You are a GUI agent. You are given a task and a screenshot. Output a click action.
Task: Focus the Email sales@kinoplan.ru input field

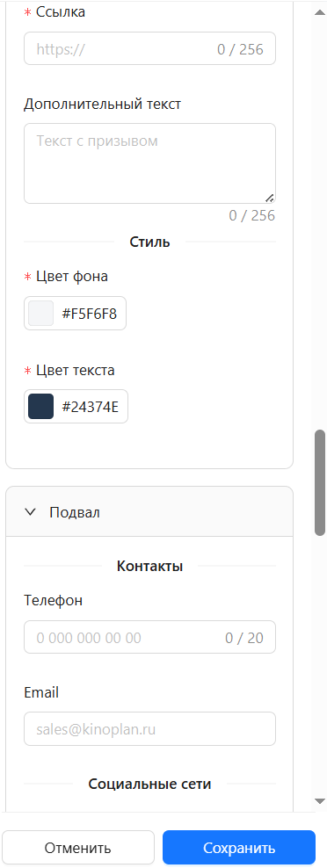(149, 728)
